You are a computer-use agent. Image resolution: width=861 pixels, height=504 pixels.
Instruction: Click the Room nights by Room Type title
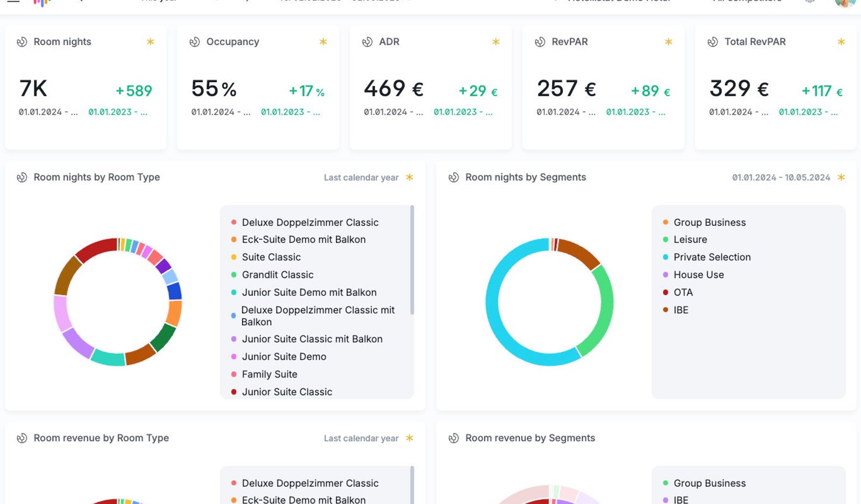pos(97,177)
